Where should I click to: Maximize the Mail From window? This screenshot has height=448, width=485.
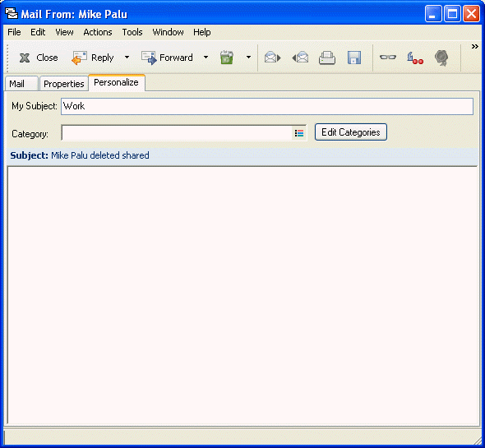pyautogui.click(x=452, y=14)
